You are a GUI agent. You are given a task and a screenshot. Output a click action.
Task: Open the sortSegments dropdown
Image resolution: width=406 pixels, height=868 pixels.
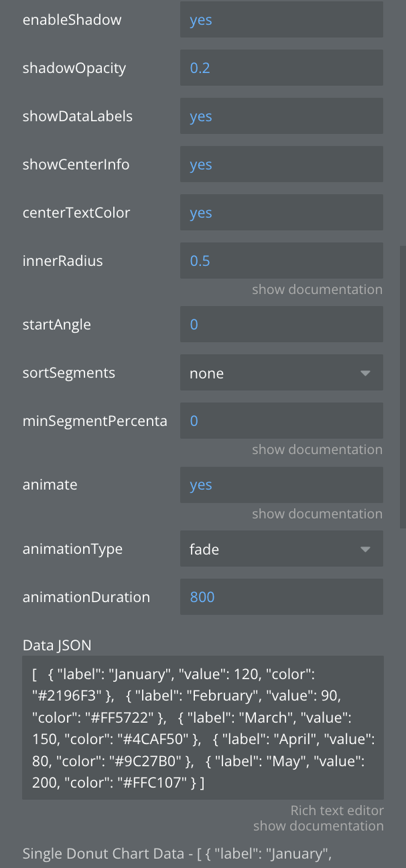(281, 373)
